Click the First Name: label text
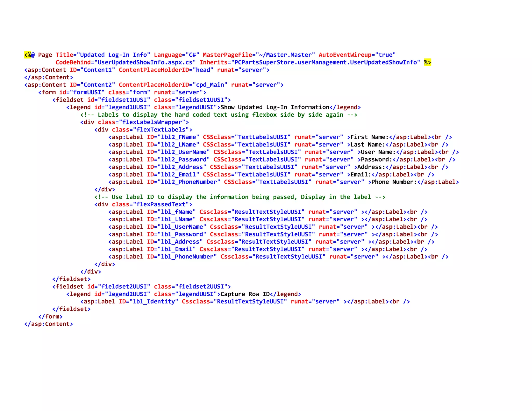 (369, 137)
